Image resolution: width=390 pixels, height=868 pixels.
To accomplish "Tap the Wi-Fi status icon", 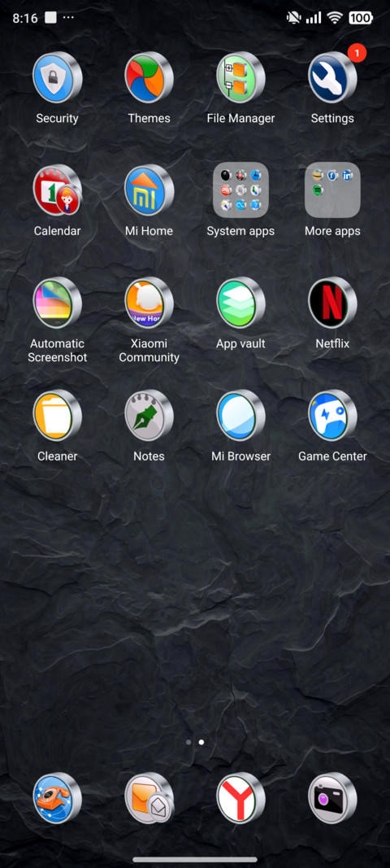I will tap(335, 18).
